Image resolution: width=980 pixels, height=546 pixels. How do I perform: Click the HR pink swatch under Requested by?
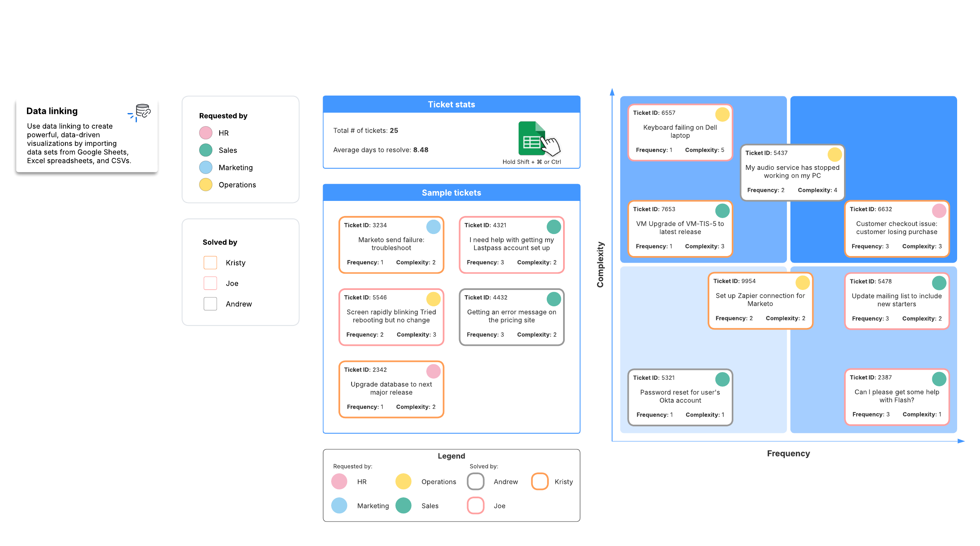[206, 133]
